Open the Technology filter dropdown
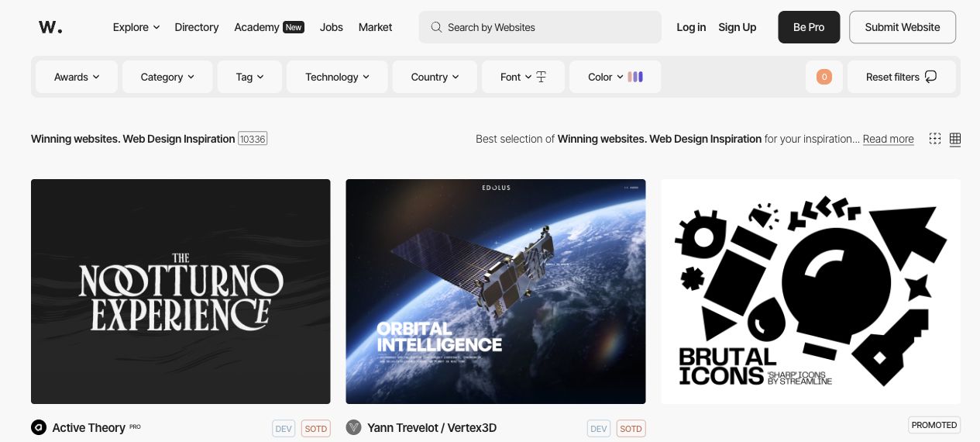The height and width of the screenshot is (442, 980). click(337, 77)
